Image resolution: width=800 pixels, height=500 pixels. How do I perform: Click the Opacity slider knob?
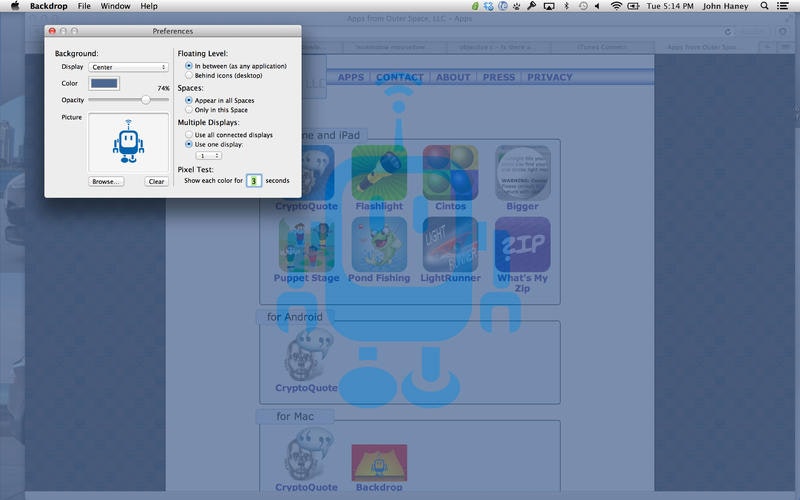(146, 100)
